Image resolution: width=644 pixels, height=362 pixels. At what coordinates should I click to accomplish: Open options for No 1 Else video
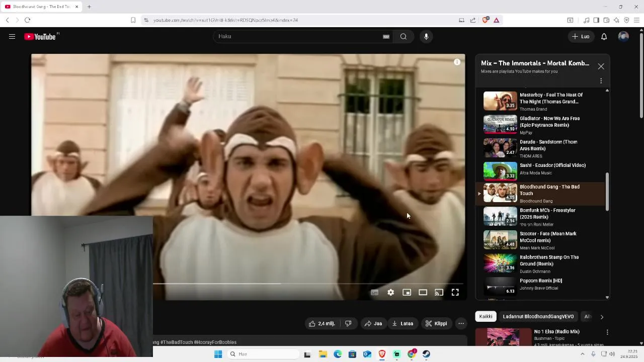[607, 332]
